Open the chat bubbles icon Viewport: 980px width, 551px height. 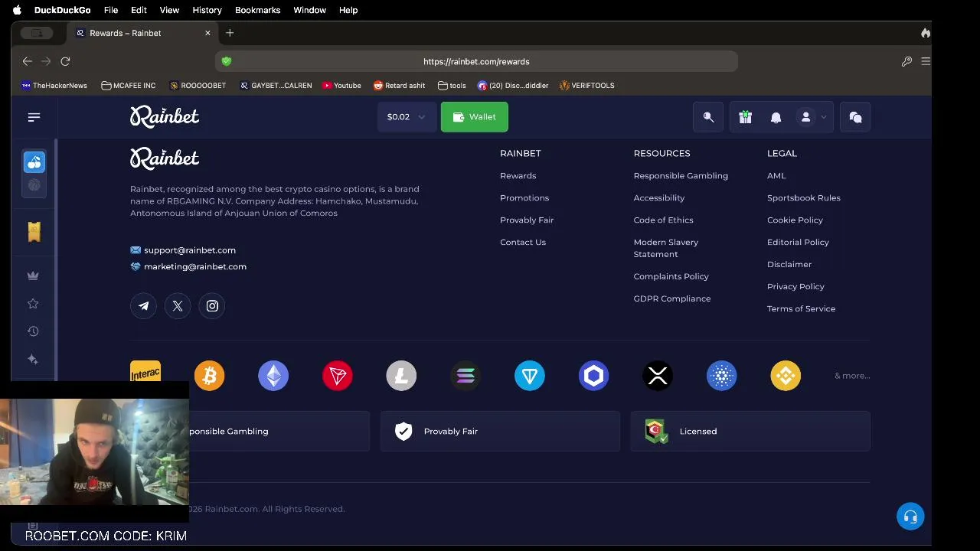tap(855, 117)
